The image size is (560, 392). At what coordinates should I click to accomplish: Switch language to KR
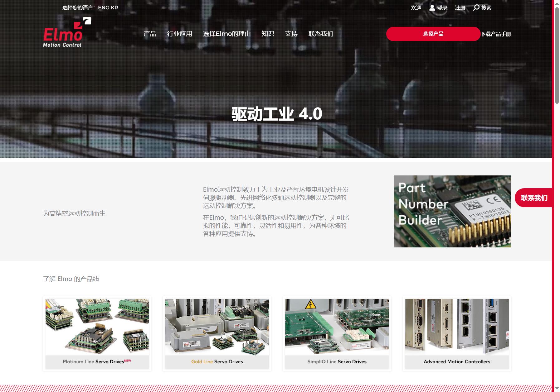[x=114, y=7]
